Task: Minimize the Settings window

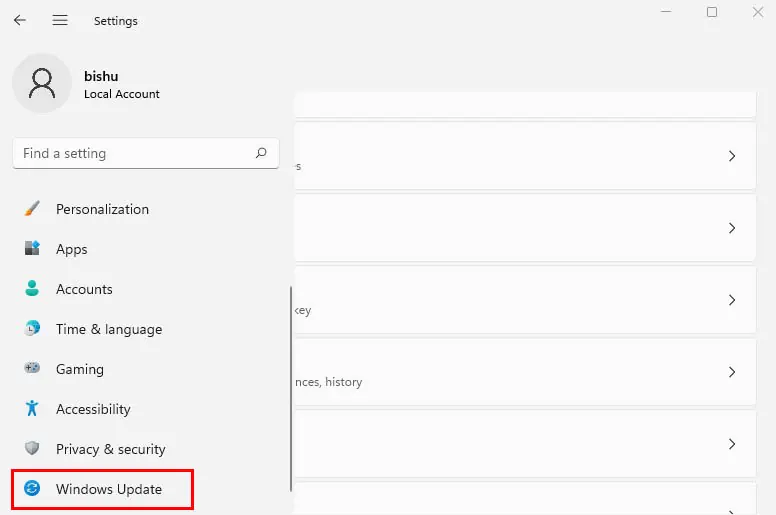Action: coord(666,12)
